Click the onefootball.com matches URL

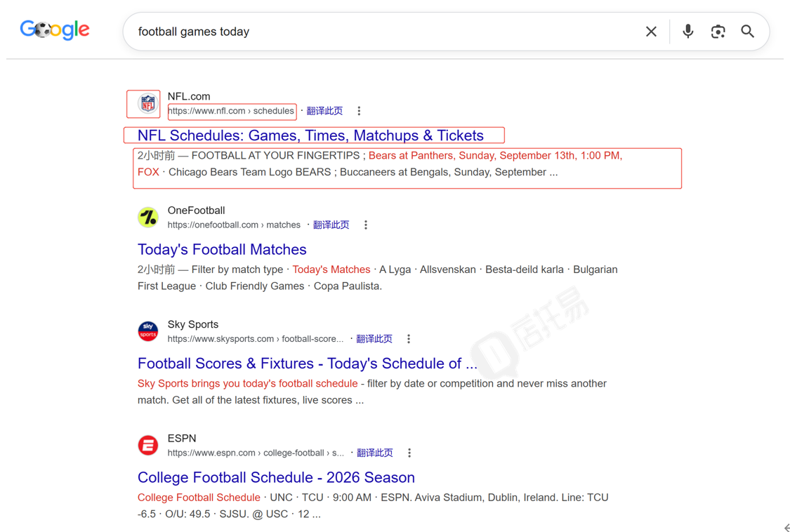pyautogui.click(x=234, y=225)
